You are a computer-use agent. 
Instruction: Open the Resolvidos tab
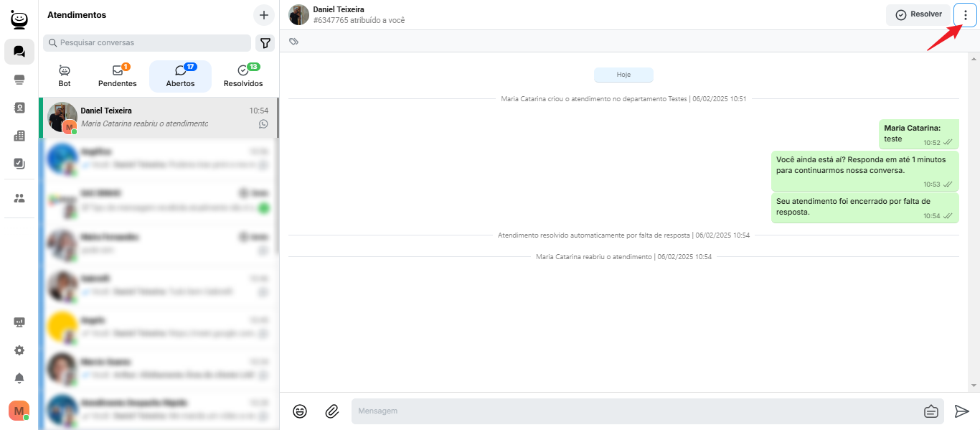pyautogui.click(x=243, y=76)
